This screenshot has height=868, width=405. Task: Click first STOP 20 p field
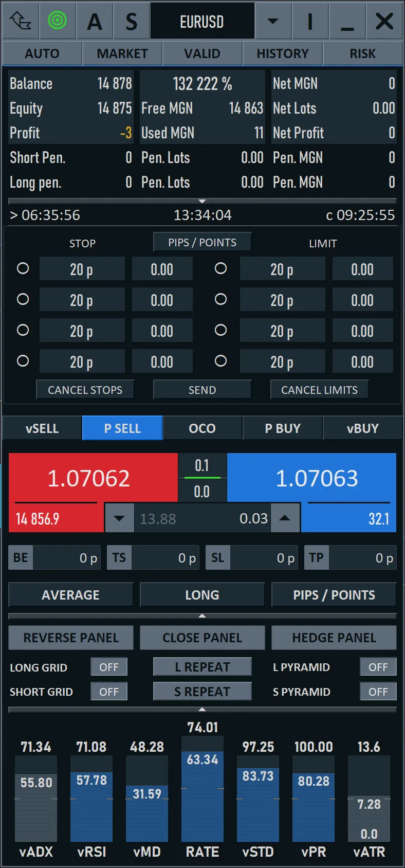82,269
